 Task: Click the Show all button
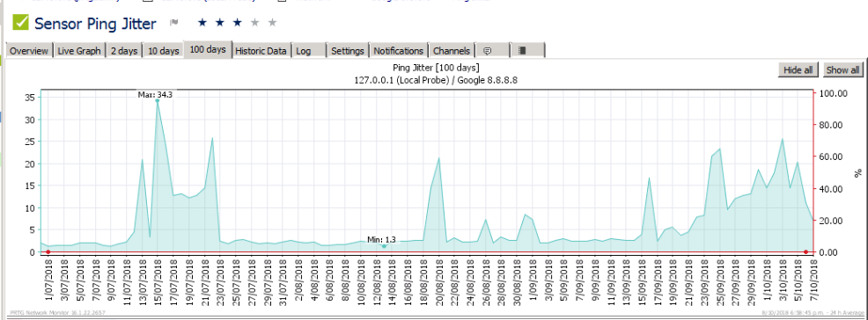tap(842, 69)
